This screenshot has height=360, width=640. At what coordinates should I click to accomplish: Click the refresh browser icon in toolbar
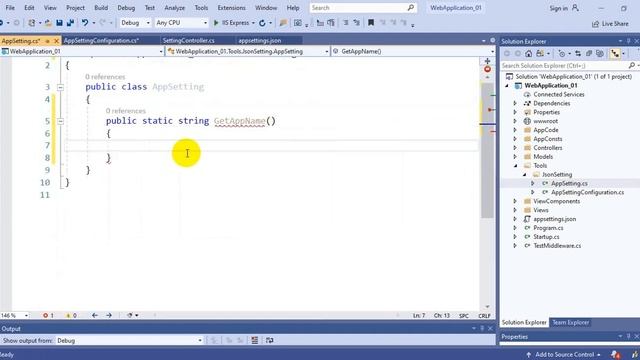pos(262,23)
